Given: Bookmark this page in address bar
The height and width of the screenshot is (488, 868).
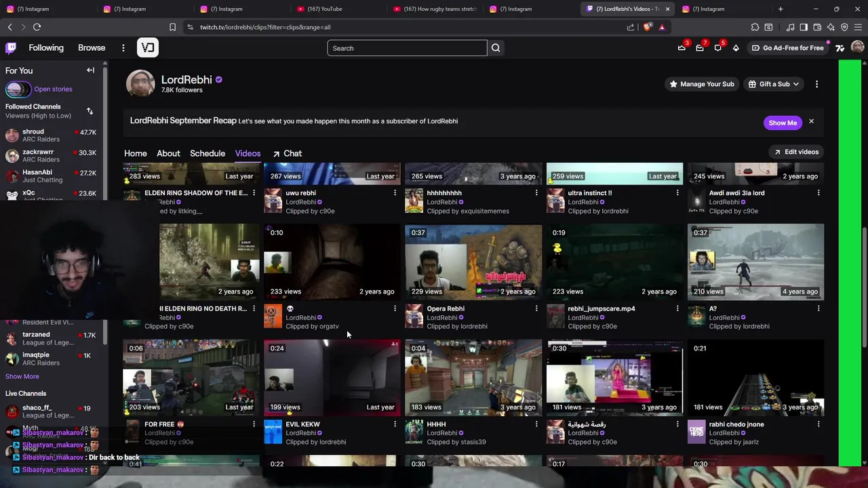Looking at the screenshot, I should 172,27.
